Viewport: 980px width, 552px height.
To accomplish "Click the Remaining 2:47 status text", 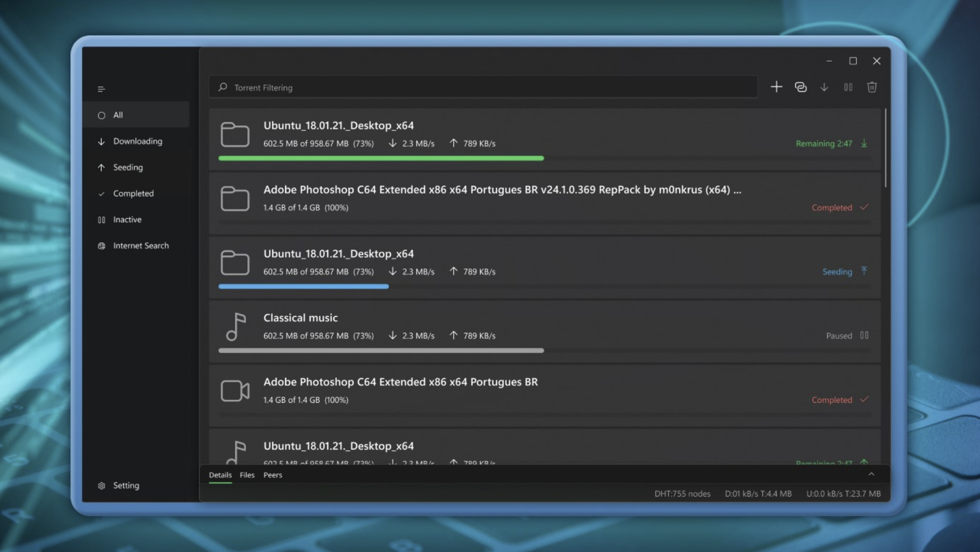I will coord(824,144).
